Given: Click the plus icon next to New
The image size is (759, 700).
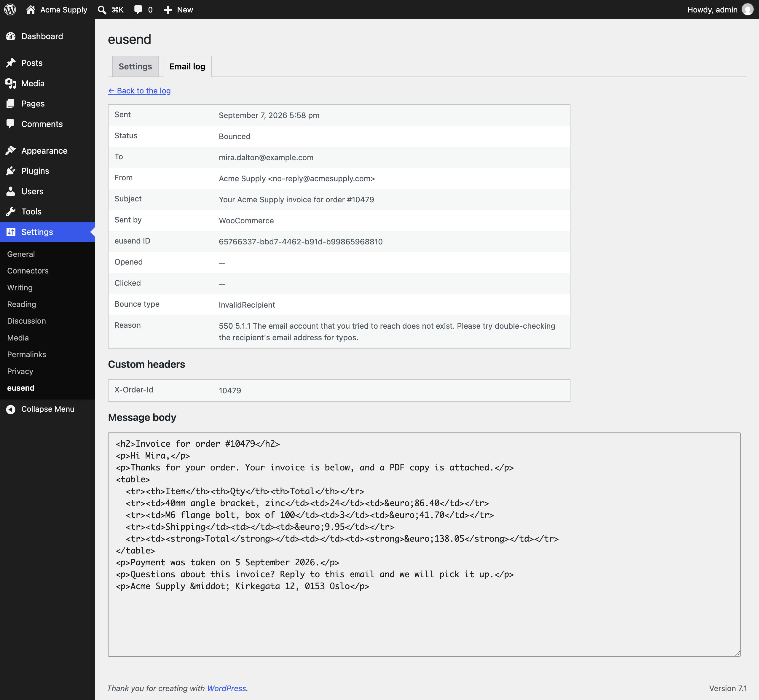Looking at the screenshot, I should tap(168, 10).
